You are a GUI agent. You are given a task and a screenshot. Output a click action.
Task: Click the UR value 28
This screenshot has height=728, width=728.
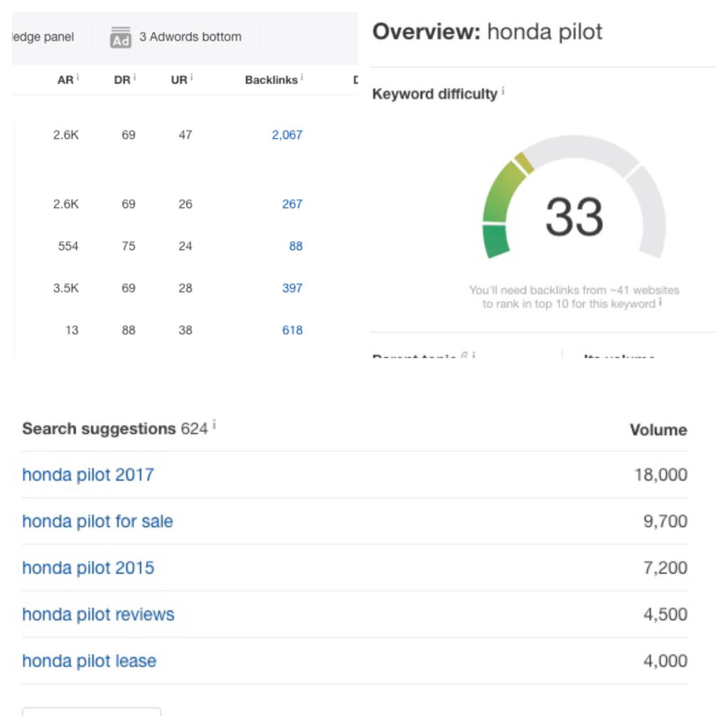[186, 289]
